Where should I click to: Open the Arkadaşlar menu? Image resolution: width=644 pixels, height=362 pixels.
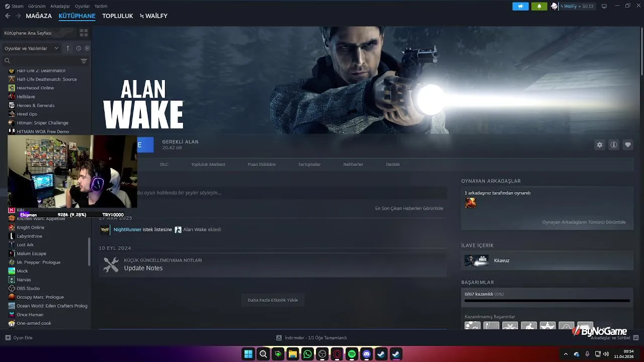60,6
